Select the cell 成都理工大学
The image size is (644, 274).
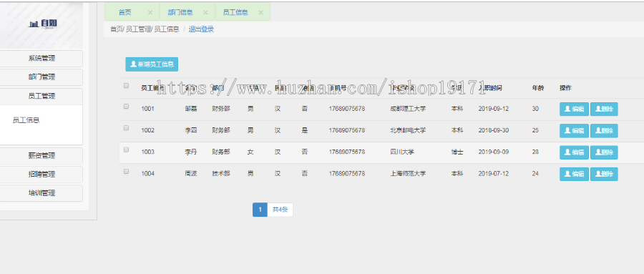pyautogui.click(x=409, y=109)
